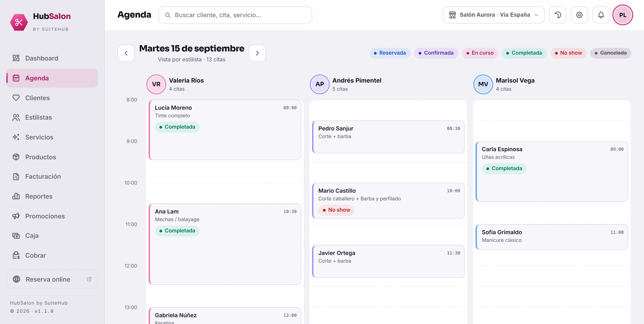The height and width of the screenshot is (324, 644).
Task: Click the search magnifier icon
Action: click(x=168, y=15)
